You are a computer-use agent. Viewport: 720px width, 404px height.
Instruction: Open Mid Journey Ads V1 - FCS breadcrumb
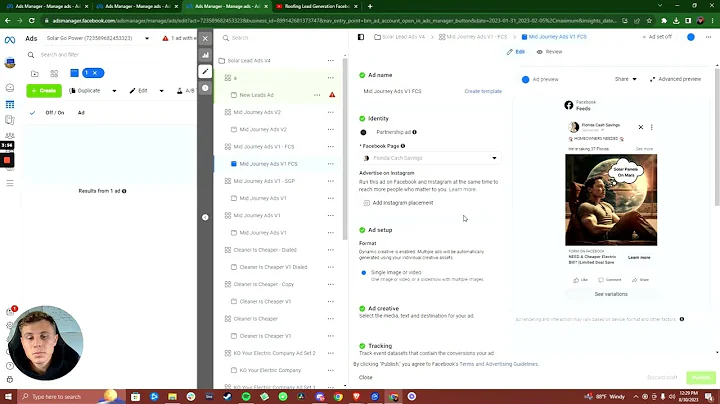click(473, 37)
